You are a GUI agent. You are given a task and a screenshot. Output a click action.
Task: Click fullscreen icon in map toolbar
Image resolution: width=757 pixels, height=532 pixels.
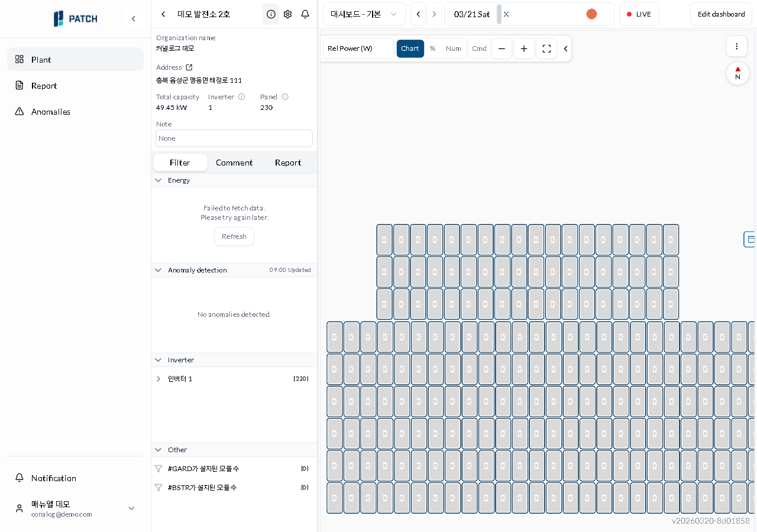click(546, 48)
